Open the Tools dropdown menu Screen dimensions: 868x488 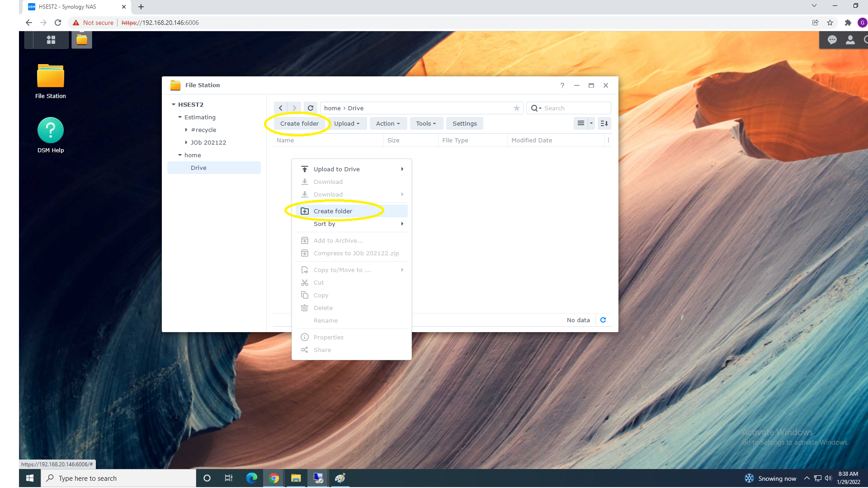pyautogui.click(x=426, y=123)
